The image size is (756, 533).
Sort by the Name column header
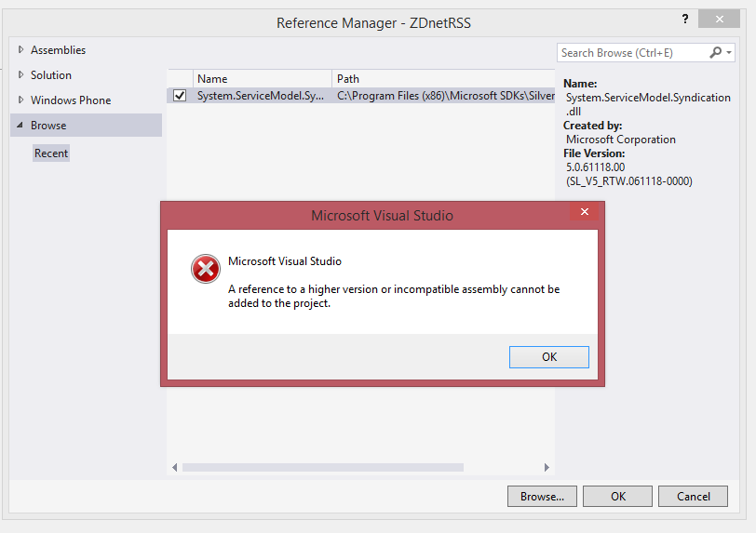pyautogui.click(x=263, y=78)
